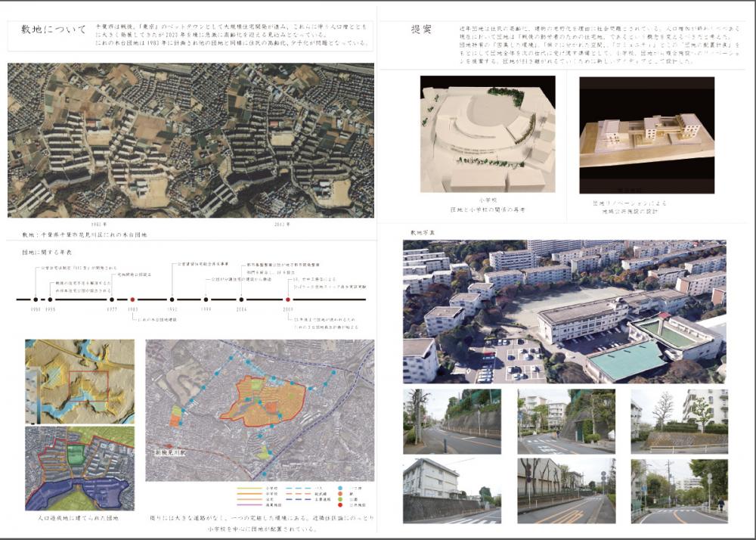Click the black 2004 timeline marker
This screenshot has height=540, width=756.
tap(241, 299)
